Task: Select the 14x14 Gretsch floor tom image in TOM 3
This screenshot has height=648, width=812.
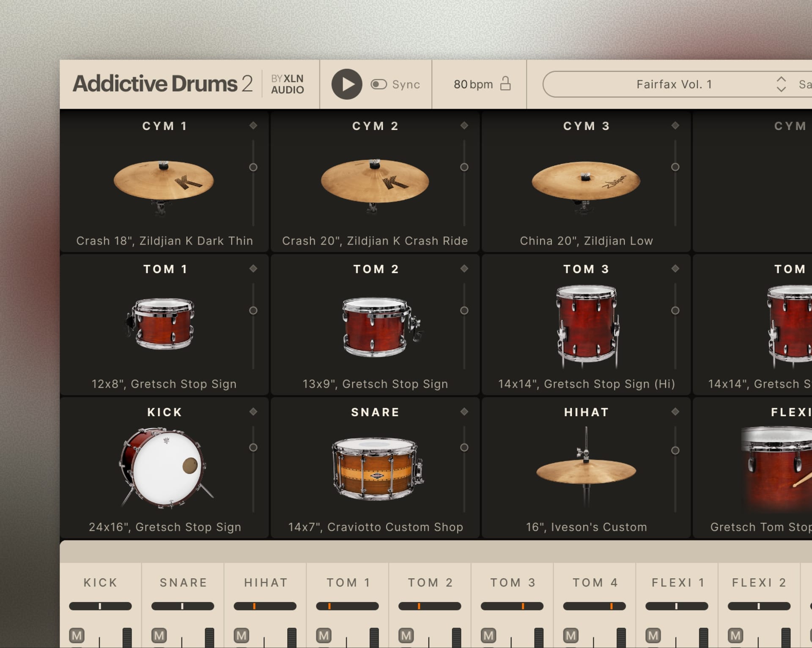Action: coord(587,327)
